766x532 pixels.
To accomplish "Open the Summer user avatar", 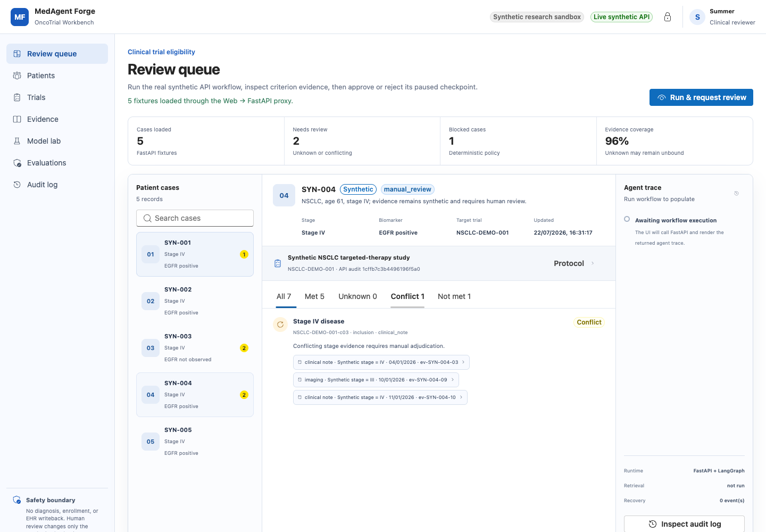I will (x=697, y=17).
